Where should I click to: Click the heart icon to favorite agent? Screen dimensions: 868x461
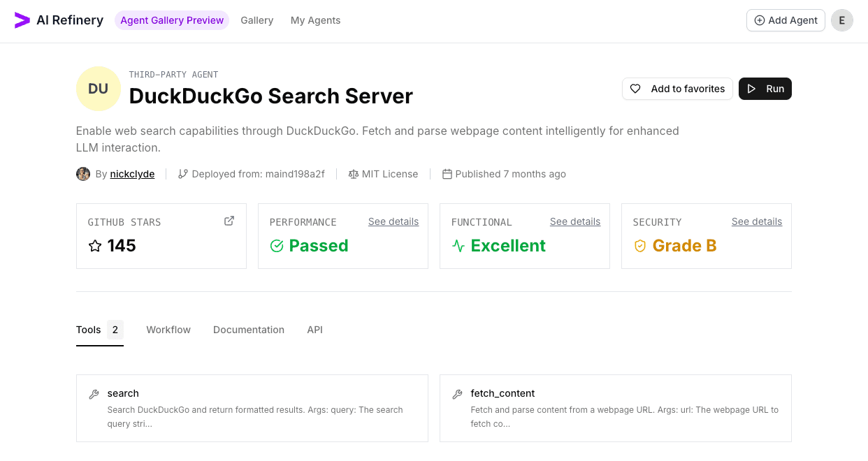click(635, 89)
